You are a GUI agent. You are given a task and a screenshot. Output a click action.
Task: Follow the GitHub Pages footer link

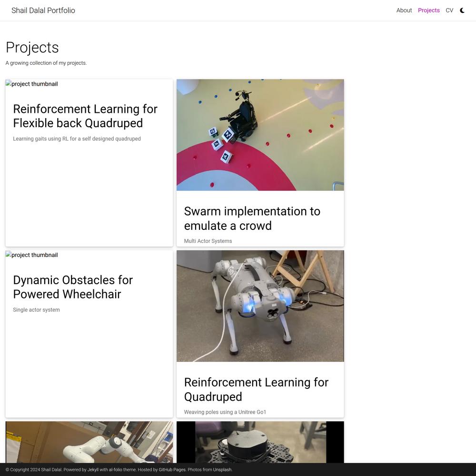(172, 470)
